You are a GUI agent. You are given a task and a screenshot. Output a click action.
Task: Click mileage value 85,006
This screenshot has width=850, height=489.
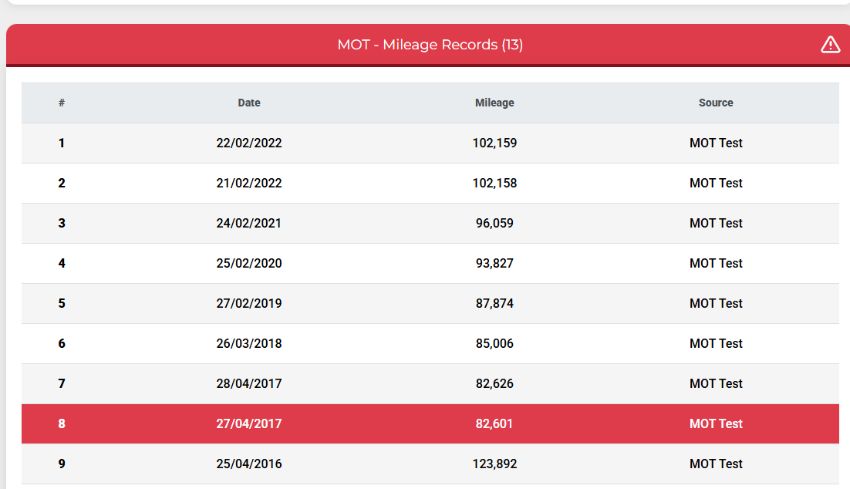pos(495,343)
